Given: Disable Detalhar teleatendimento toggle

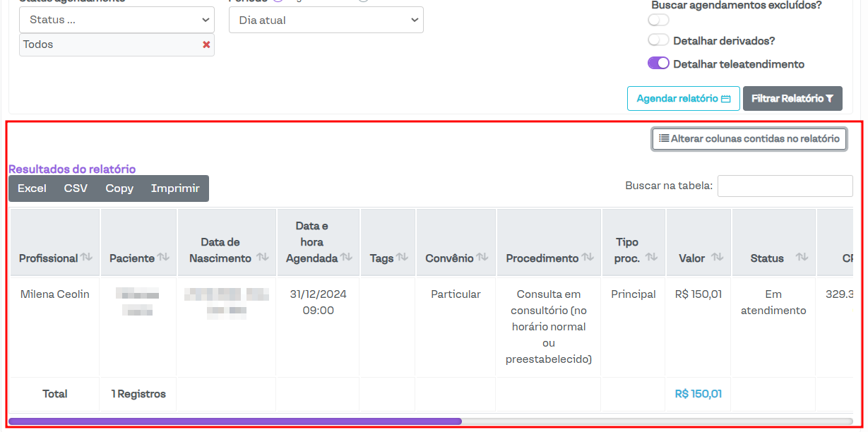Looking at the screenshot, I should click(x=658, y=64).
